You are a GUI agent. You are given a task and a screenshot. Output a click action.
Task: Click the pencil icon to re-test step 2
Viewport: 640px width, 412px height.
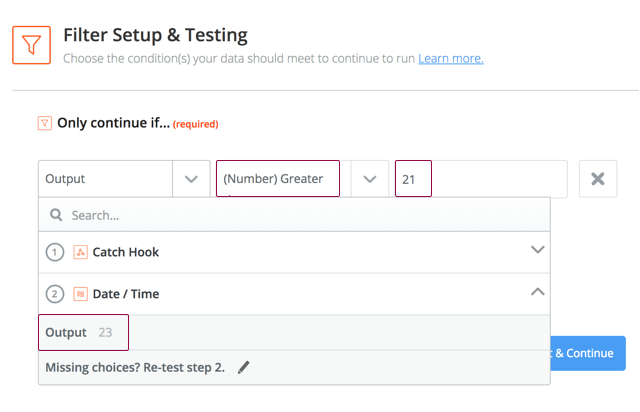point(244,367)
